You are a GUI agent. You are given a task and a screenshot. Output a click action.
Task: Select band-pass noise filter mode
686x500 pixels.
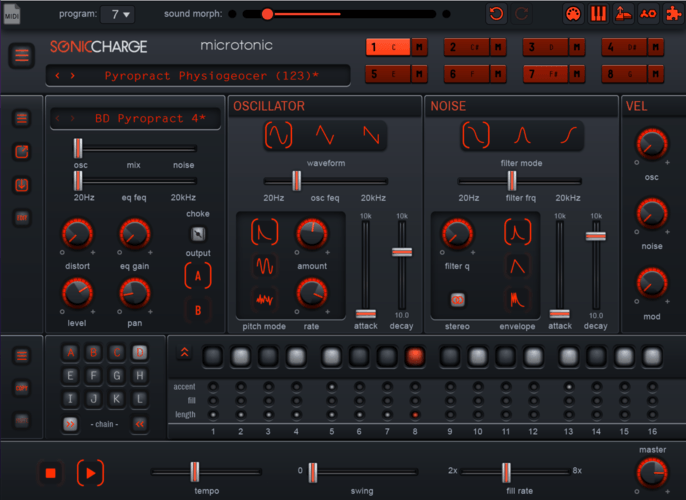click(522, 135)
